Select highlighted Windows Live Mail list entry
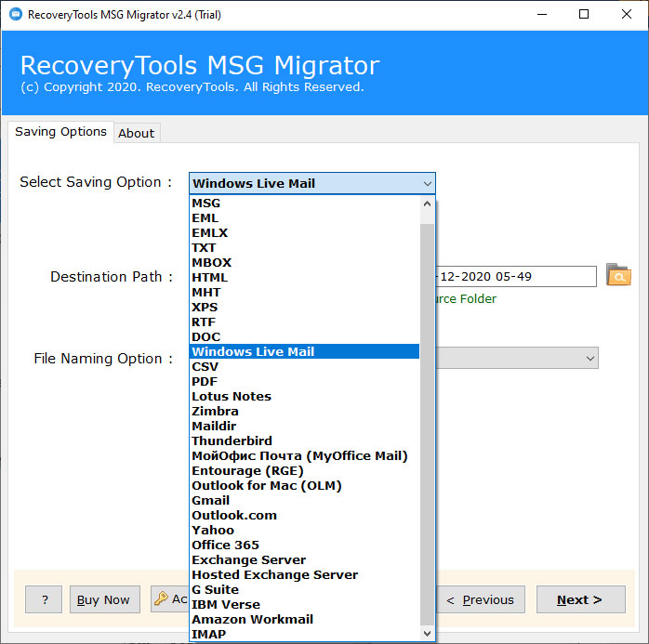Image resolution: width=649 pixels, height=644 pixels. pyautogui.click(x=304, y=351)
